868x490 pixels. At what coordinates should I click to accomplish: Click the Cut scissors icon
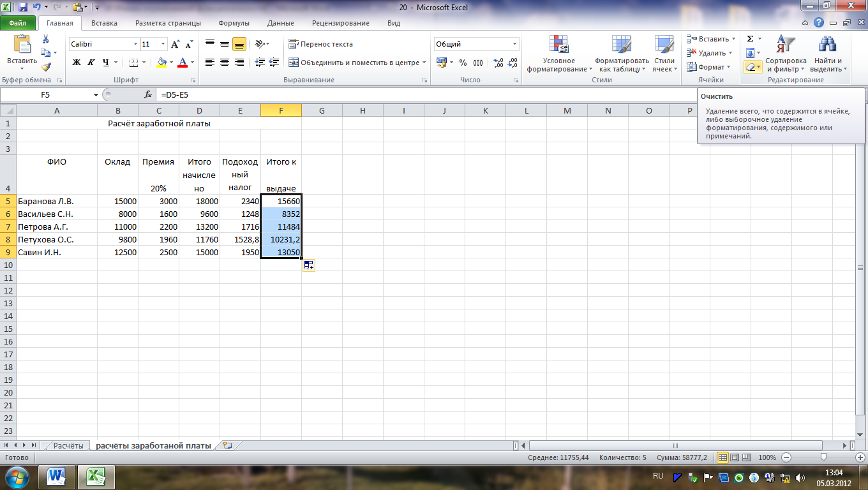[45, 40]
